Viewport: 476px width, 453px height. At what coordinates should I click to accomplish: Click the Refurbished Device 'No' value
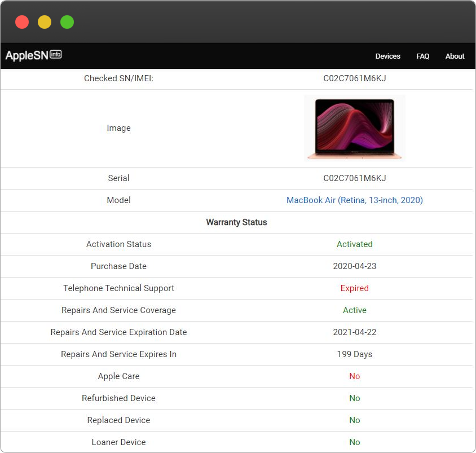(355, 398)
